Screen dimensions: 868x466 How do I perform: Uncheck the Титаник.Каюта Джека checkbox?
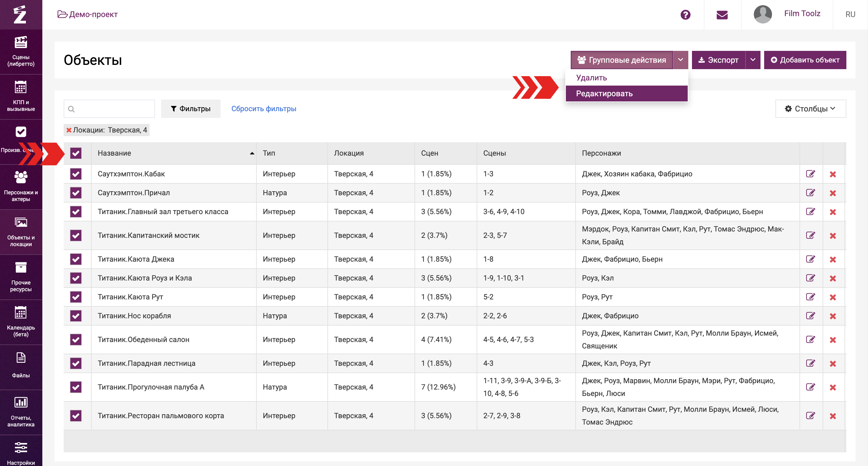click(76, 259)
